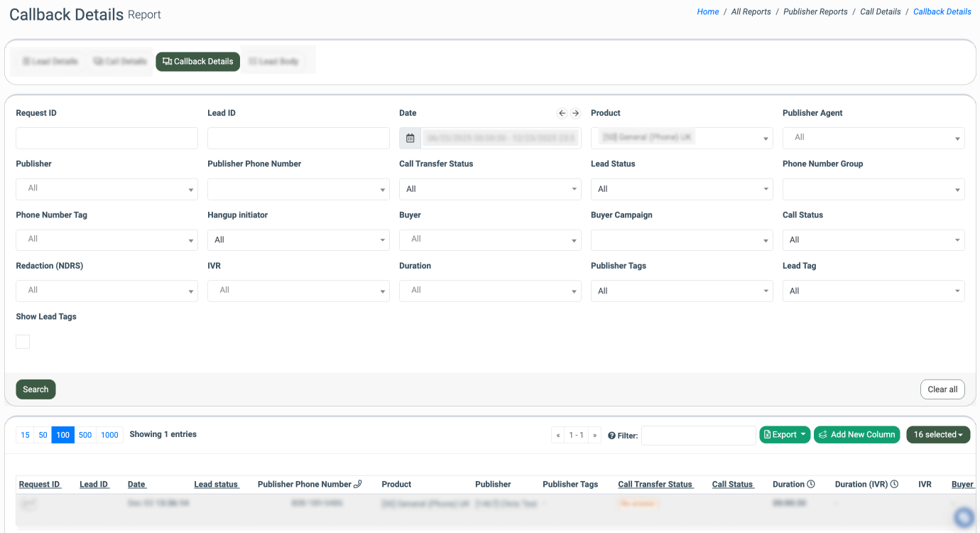Screen dimensions: 980x533
Task: Open the 16 selected columns dropdown
Action: [937, 435]
